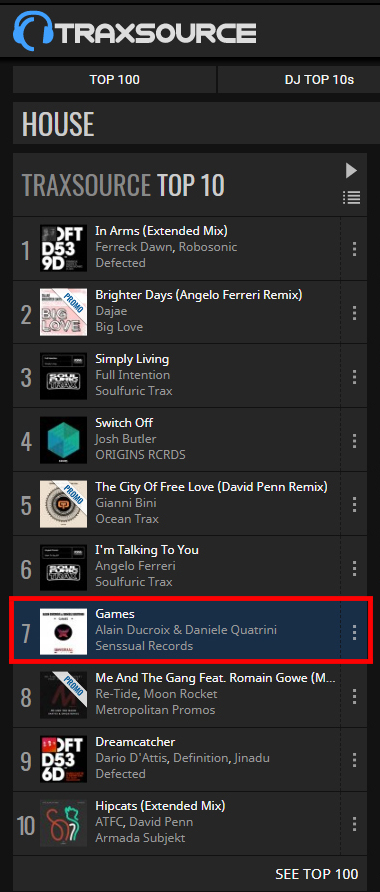Open three-dot menu for Simply Living

pyautogui.click(x=354, y=377)
